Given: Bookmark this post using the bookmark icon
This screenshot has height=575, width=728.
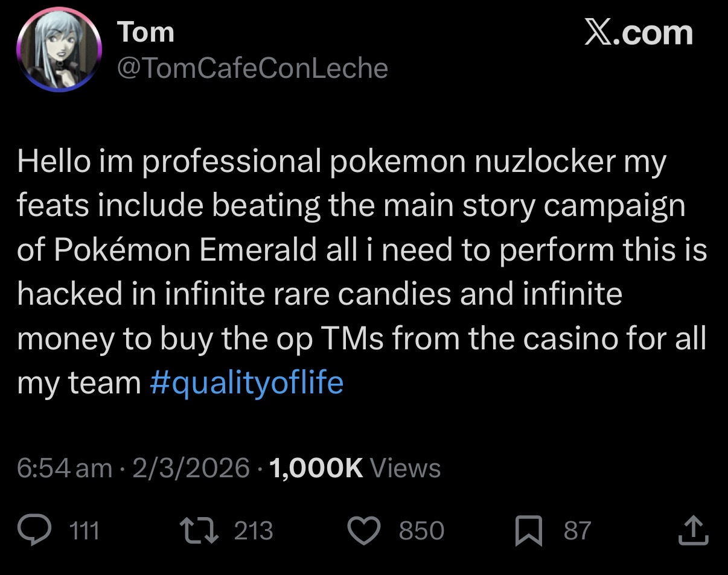Looking at the screenshot, I should click(x=528, y=530).
